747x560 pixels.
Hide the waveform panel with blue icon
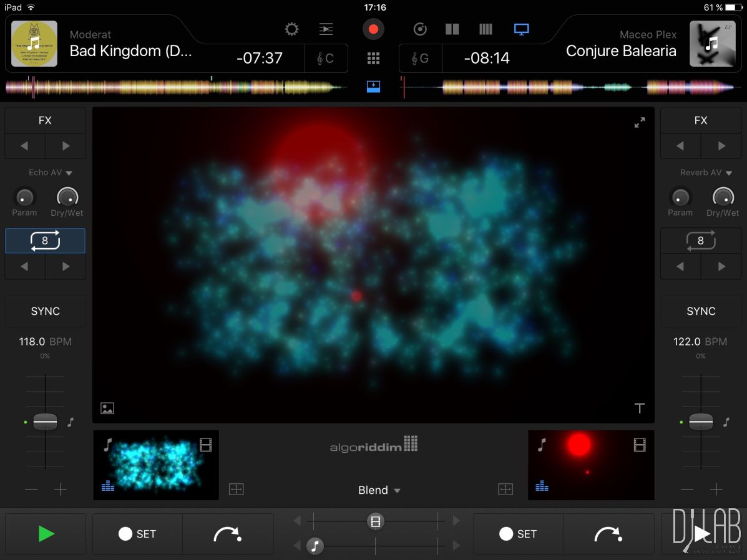[x=373, y=86]
